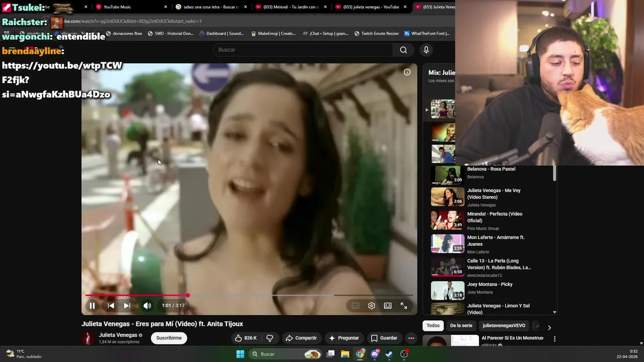The height and width of the screenshot is (362, 644).
Task: Click the Preguntar button below the video
Action: [x=344, y=338]
